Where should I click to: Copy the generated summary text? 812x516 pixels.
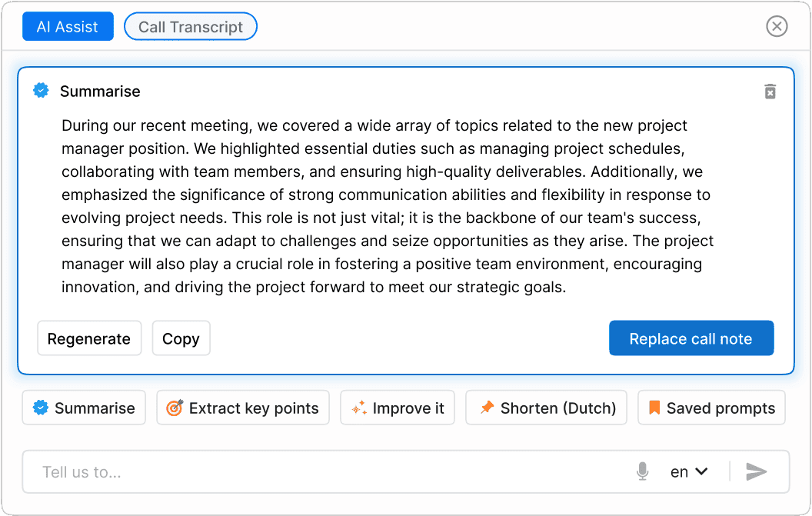[x=181, y=339]
